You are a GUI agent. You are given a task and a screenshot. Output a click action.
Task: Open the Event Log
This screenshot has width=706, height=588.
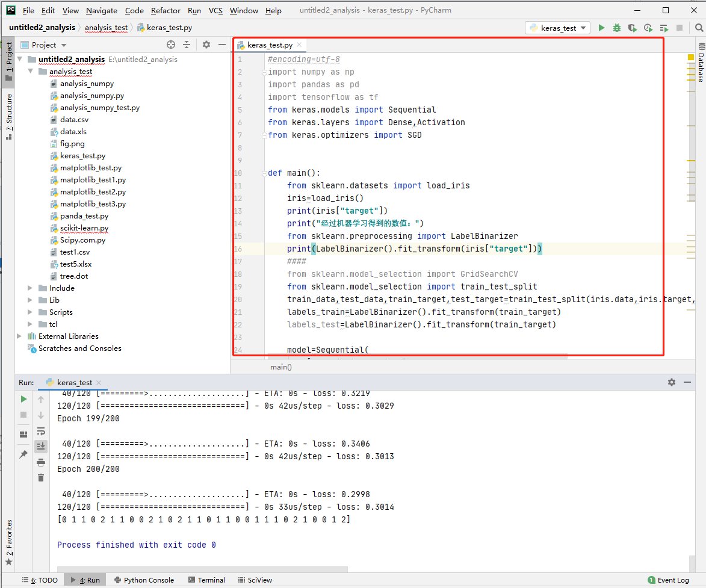668,580
